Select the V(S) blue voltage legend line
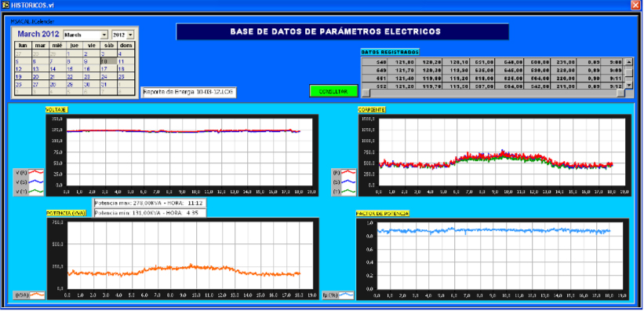The width and height of the screenshot is (644, 311). tap(36, 181)
